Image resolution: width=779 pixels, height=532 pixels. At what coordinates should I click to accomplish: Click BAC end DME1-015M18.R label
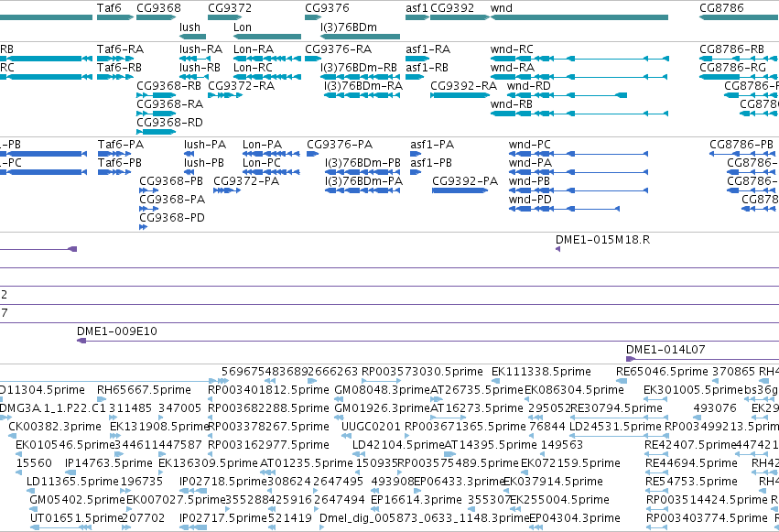[602, 240]
